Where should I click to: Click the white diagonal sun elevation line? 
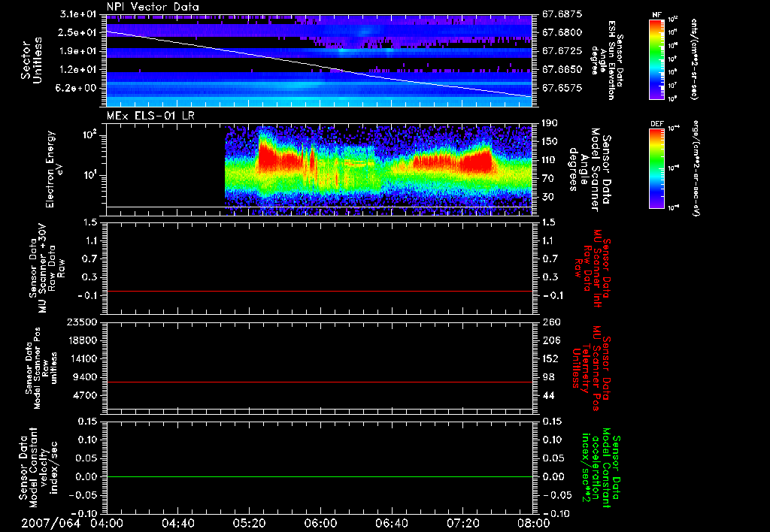coord(319,65)
